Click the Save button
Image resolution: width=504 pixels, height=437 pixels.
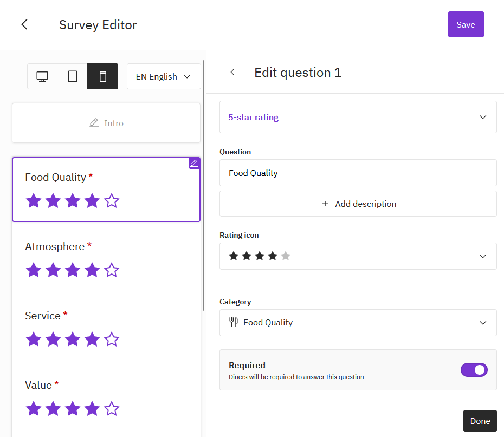click(x=466, y=24)
